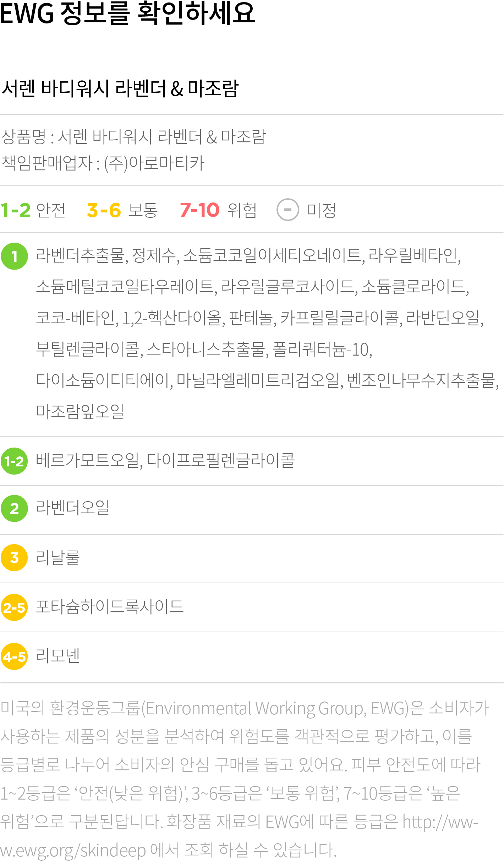Click the 라벤더오일 ingredient

point(73,508)
